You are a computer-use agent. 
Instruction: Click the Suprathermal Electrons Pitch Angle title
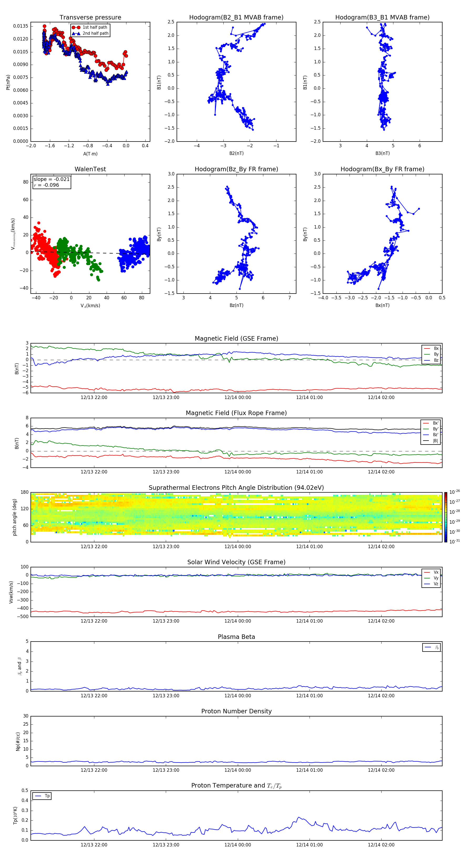[x=236, y=488]
